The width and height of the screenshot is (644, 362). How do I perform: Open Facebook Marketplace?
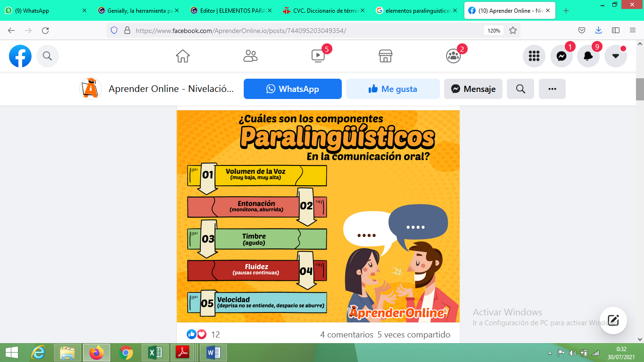385,56
